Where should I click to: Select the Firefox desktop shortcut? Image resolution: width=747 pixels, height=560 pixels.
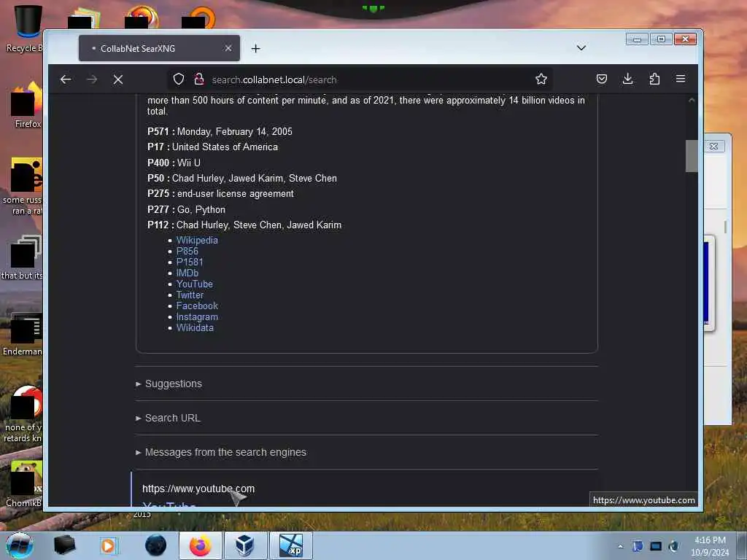(28, 105)
